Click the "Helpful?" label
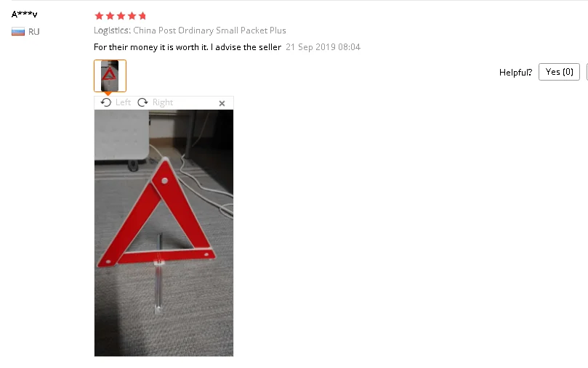Screen dimensions: 588x368 (515, 73)
